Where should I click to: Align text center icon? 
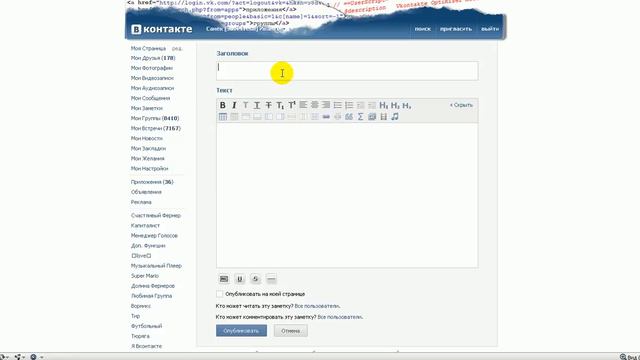(314, 105)
